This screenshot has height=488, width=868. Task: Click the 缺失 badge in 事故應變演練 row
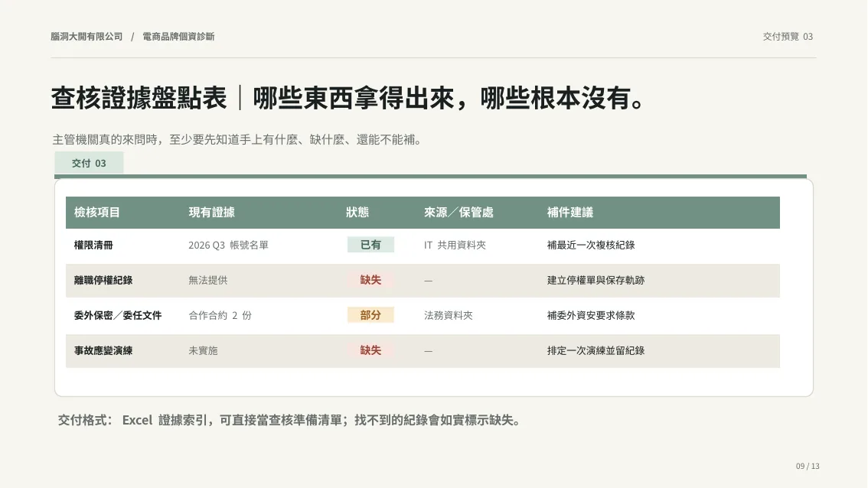[370, 350]
